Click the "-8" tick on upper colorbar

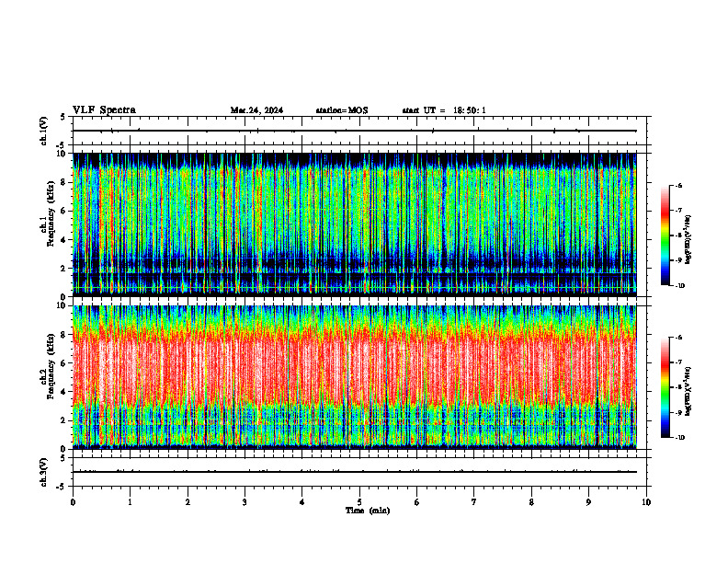point(678,236)
